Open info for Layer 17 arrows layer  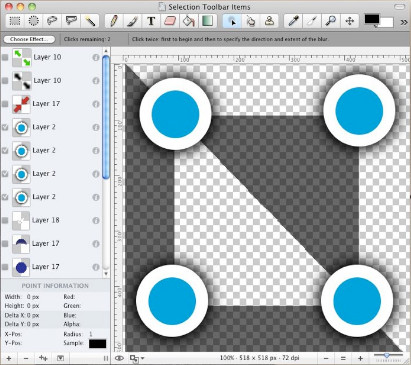[x=96, y=104]
